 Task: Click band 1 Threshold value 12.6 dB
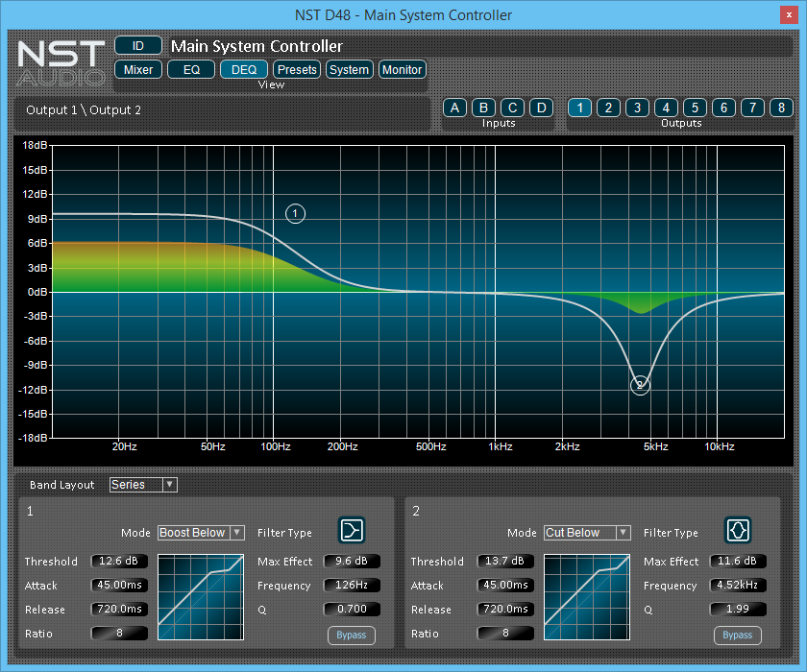119,561
